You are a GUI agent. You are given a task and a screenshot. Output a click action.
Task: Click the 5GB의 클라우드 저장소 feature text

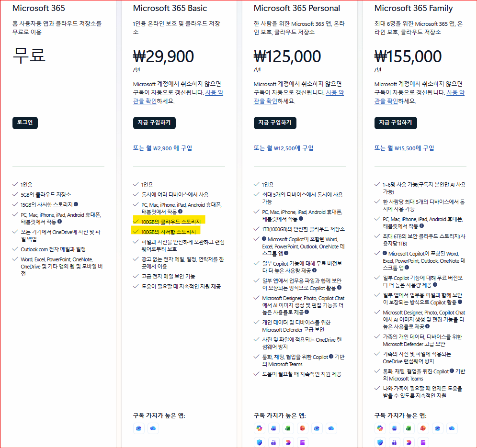click(45, 194)
